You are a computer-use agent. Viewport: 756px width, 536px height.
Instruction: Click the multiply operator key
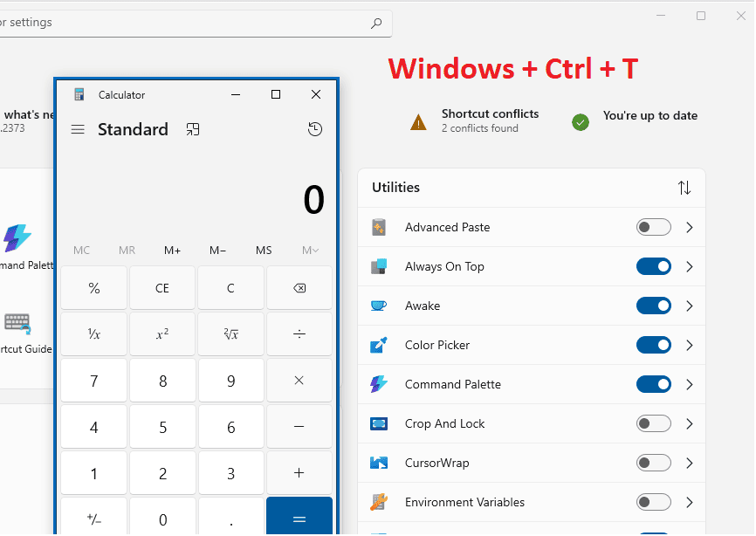click(x=299, y=381)
